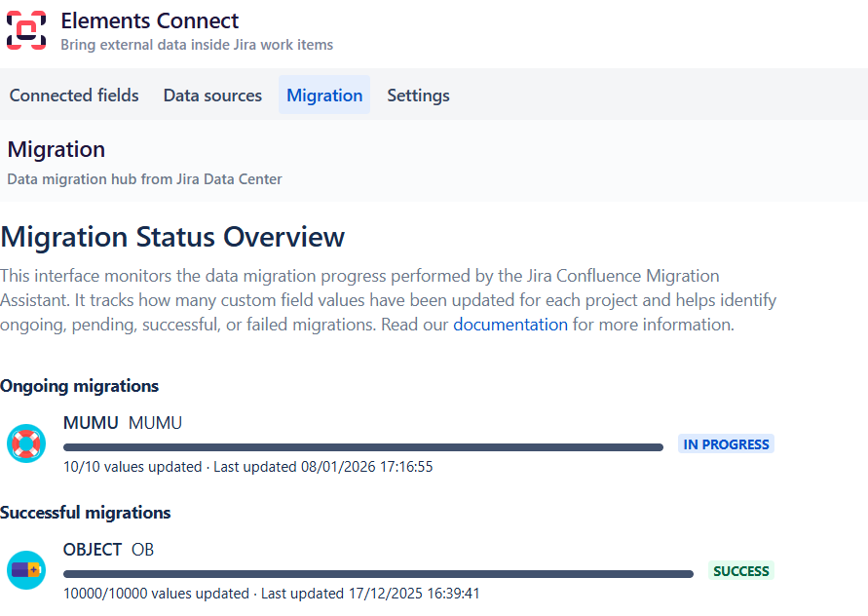
Task: Click the OB project key label
Action: pos(143,550)
